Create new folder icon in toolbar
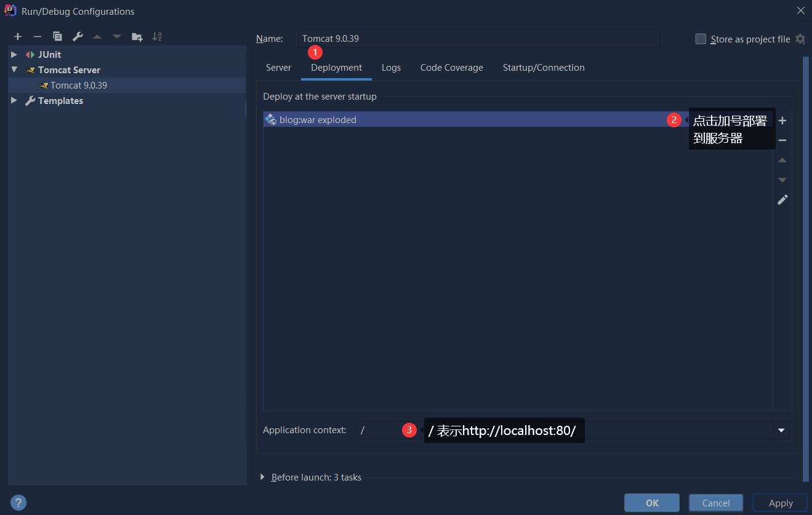 tap(137, 37)
